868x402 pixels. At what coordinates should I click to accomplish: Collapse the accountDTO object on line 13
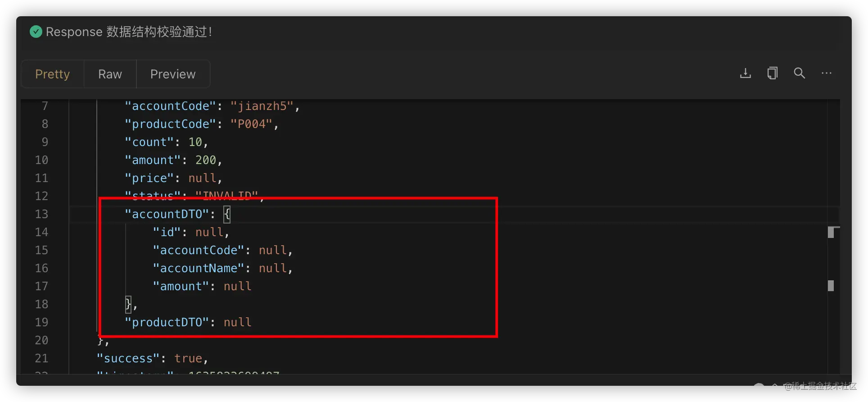coord(227,214)
